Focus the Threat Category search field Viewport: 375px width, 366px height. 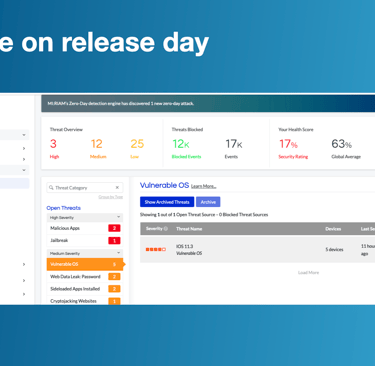(85, 188)
